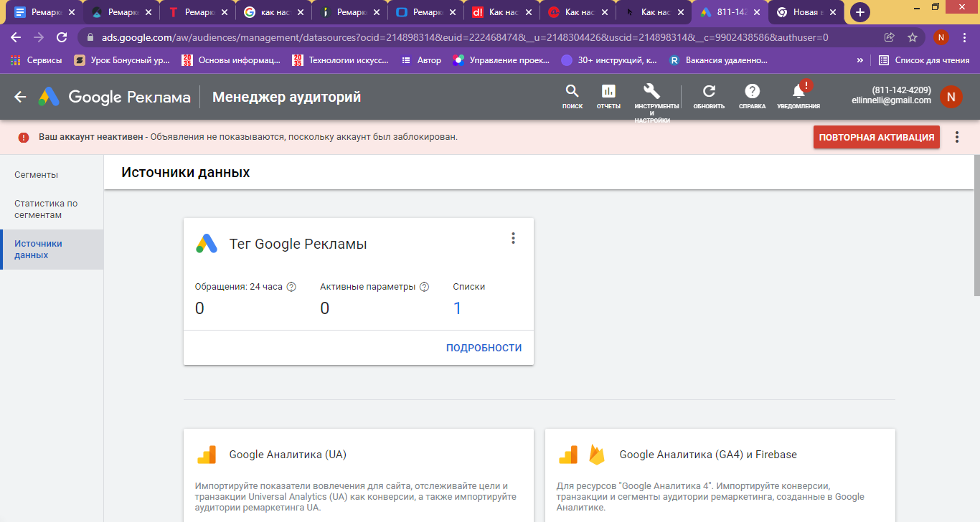Click the Подробности link
980x522 pixels.
pyautogui.click(x=484, y=348)
